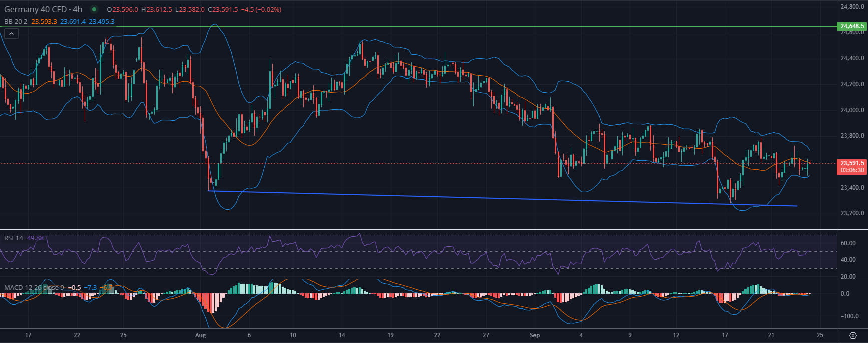Click the green market status dot
Image resolution: width=868 pixels, height=343 pixels.
[x=94, y=9]
